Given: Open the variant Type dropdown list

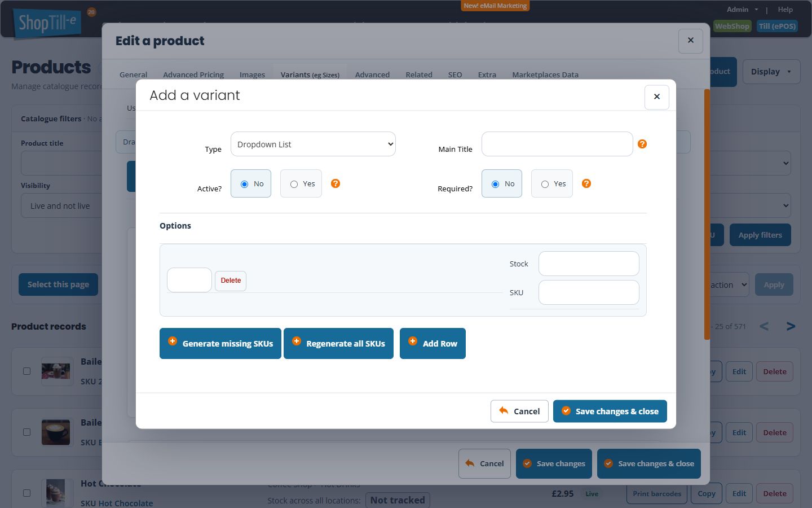Looking at the screenshot, I should [313, 144].
